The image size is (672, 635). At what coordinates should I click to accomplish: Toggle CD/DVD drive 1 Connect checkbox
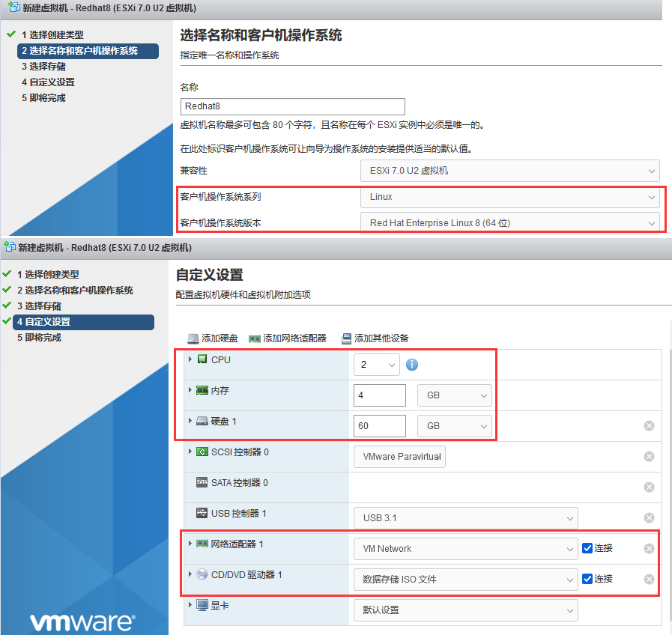(587, 579)
